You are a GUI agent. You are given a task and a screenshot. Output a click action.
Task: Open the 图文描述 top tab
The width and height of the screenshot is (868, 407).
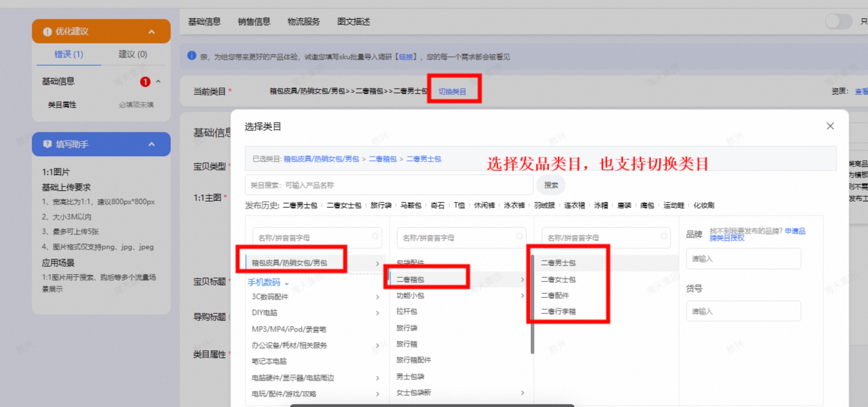354,22
